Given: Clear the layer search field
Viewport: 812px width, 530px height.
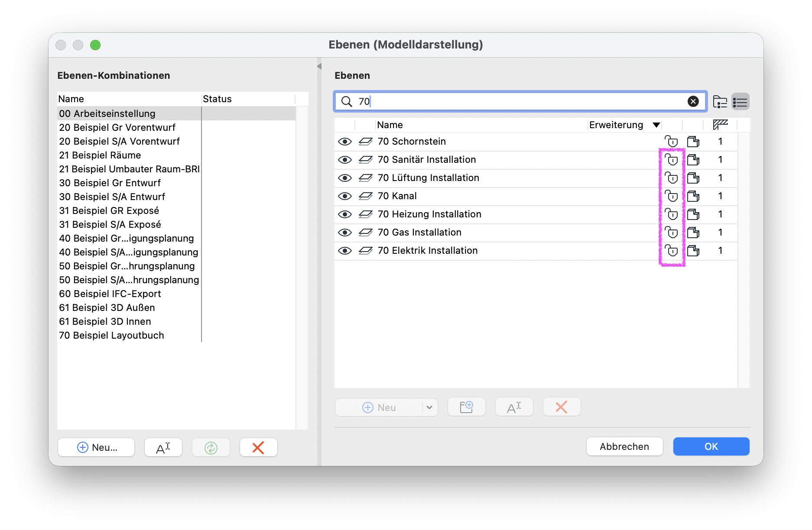Looking at the screenshot, I should [x=693, y=101].
